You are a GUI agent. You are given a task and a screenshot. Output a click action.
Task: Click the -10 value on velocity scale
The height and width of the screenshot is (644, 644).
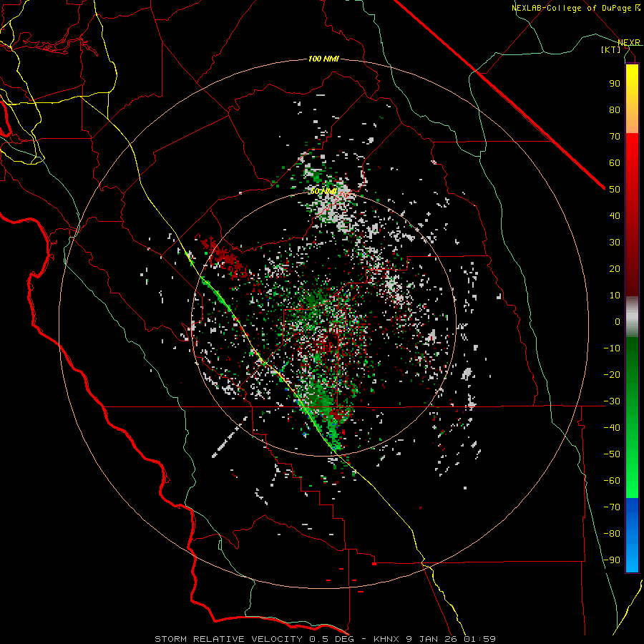(612, 348)
